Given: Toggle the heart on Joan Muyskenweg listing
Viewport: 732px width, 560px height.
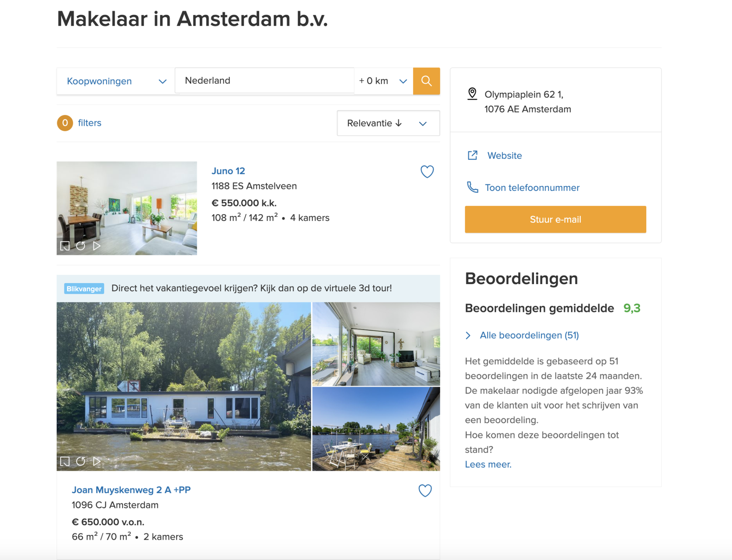Looking at the screenshot, I should click(425, 490).
